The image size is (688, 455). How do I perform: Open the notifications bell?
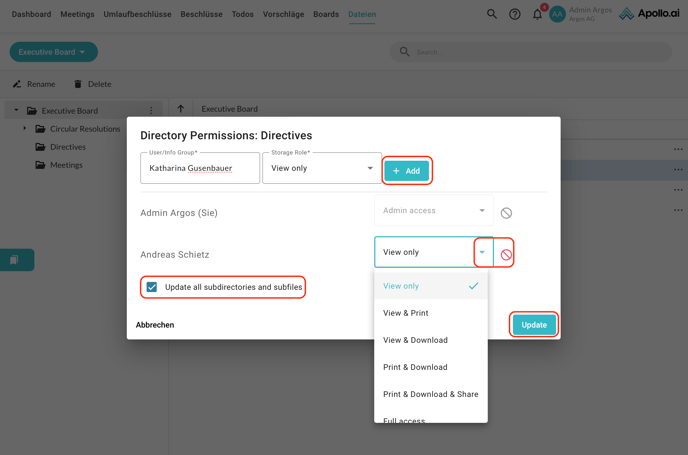pyautogui.click(x=537, y=14)
